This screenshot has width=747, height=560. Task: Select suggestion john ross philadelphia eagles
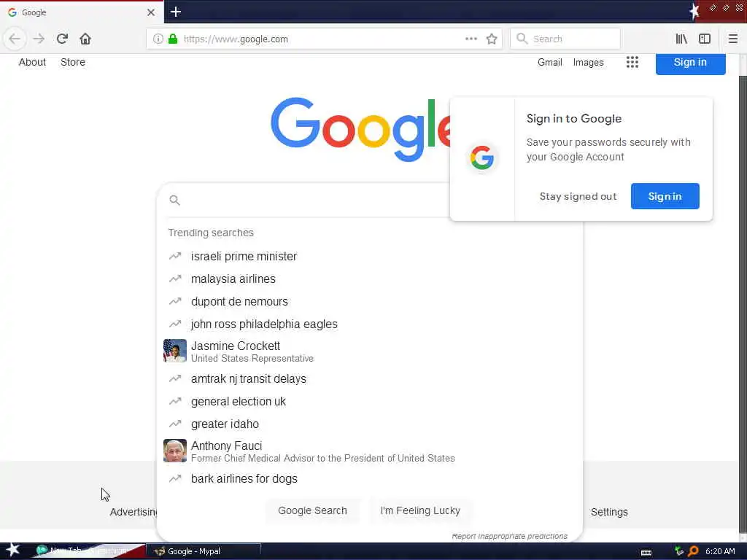tap(264, 324)
